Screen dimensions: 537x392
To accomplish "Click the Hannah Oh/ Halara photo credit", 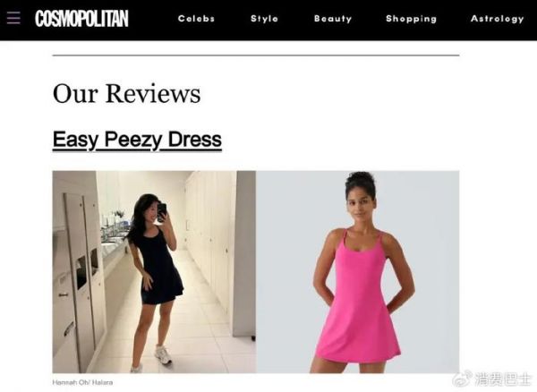I will (x=82, y=382).
